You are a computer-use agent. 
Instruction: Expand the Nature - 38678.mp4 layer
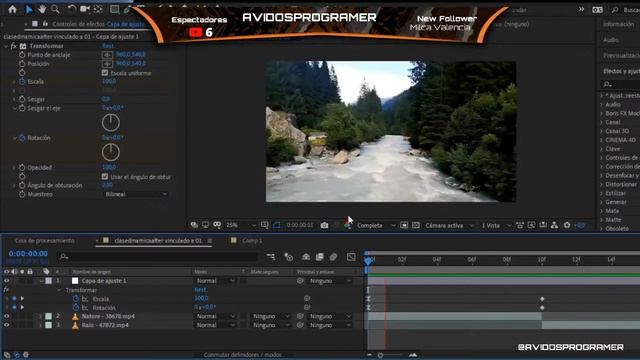coord(40,316)
